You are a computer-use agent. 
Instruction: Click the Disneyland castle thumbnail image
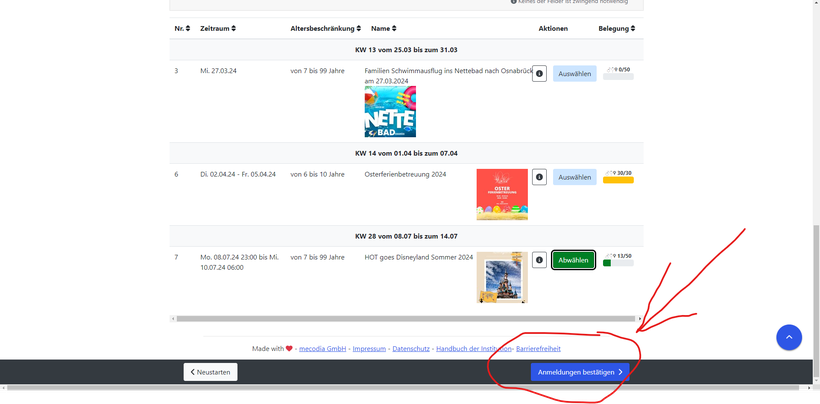(x=502, y=277)
